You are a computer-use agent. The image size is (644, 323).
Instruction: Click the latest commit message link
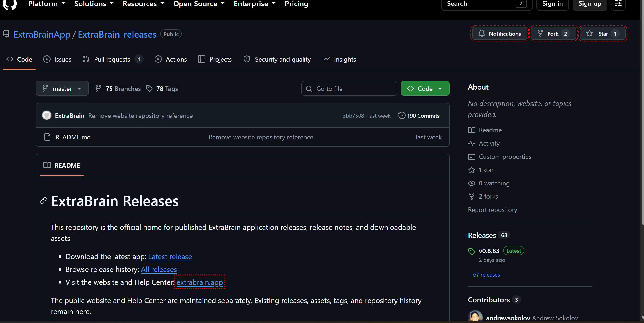[140, 116]
